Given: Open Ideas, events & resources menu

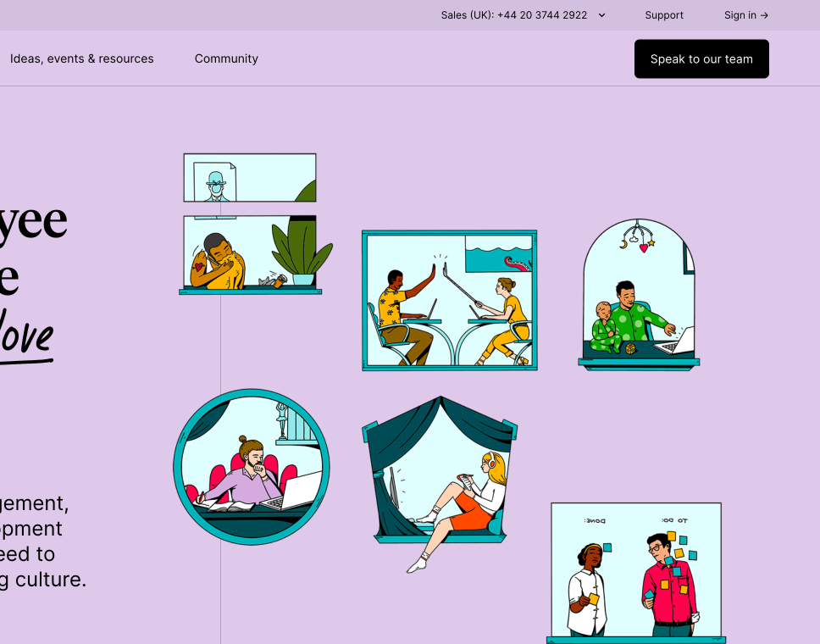Looking at the screenshot, I should click(x=81, y=58).
